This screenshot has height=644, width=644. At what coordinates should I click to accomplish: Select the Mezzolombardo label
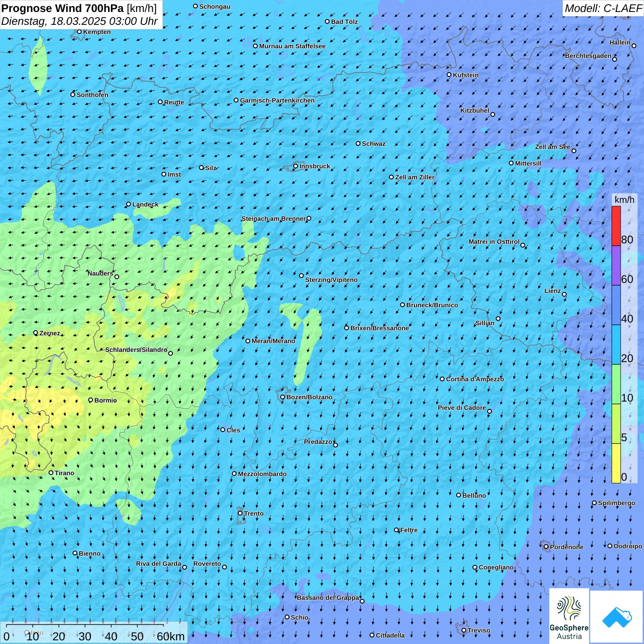262,474
